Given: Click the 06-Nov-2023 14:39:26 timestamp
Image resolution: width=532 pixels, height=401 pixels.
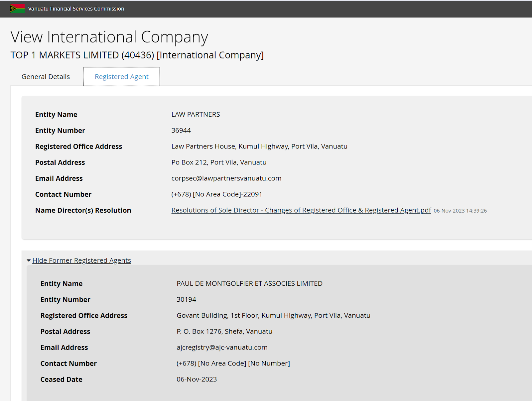Looking at the screenshot, I should coord(460,211).
